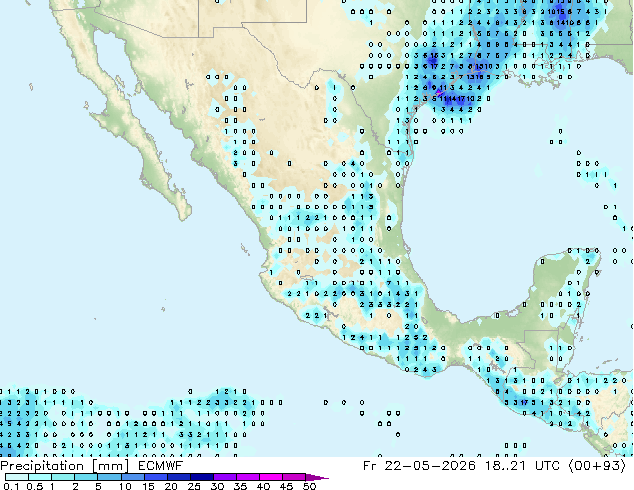The height and width of the screenshot is (490, 634).
Task: Click the "25" legend scale label
Action: [x=194, y=486]
